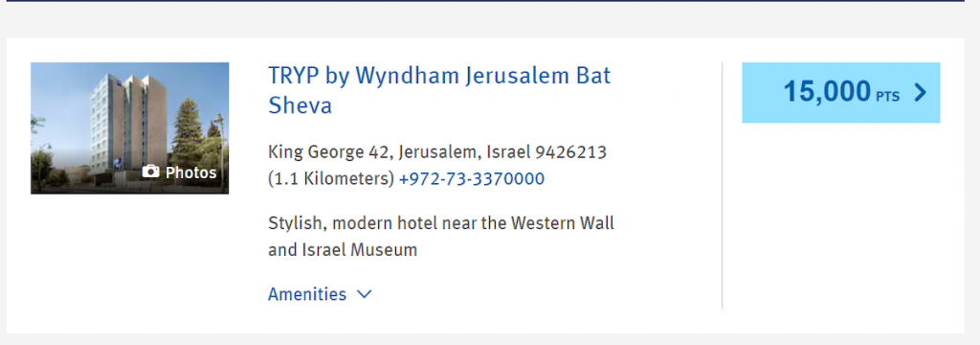Screen dimensions: 980x345
Task: Click the vertical divider beside points button
Action: pos(722,185)
